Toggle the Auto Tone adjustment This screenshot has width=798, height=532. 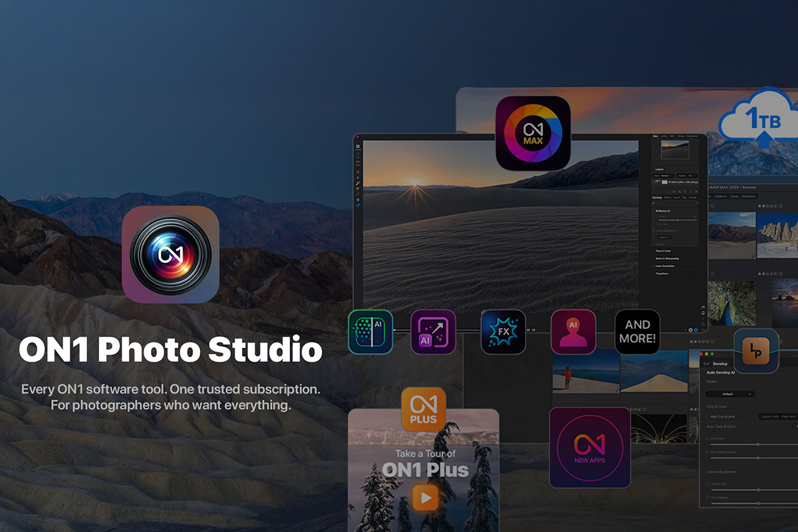pyautogui.click(x=707, y=438)
